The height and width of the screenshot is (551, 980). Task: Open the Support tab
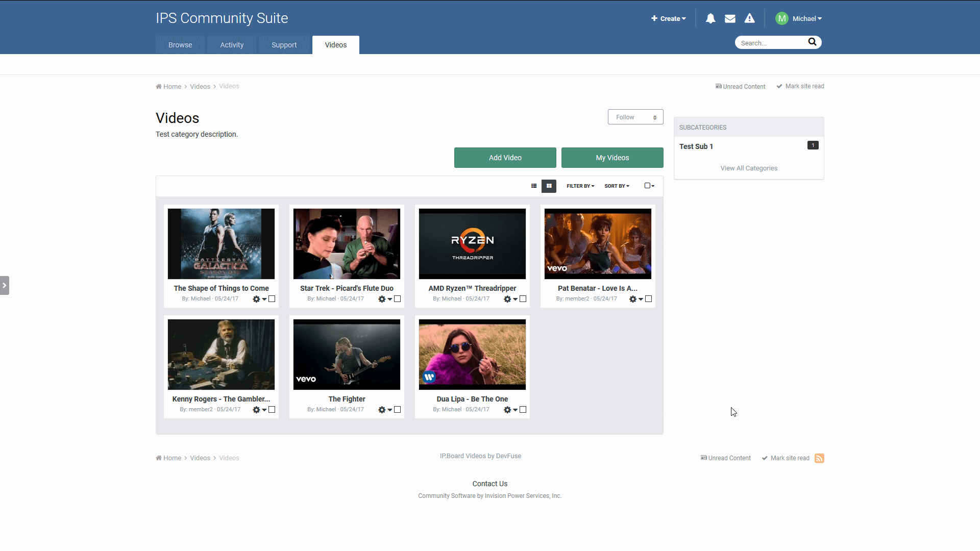(x=284, y=45)
